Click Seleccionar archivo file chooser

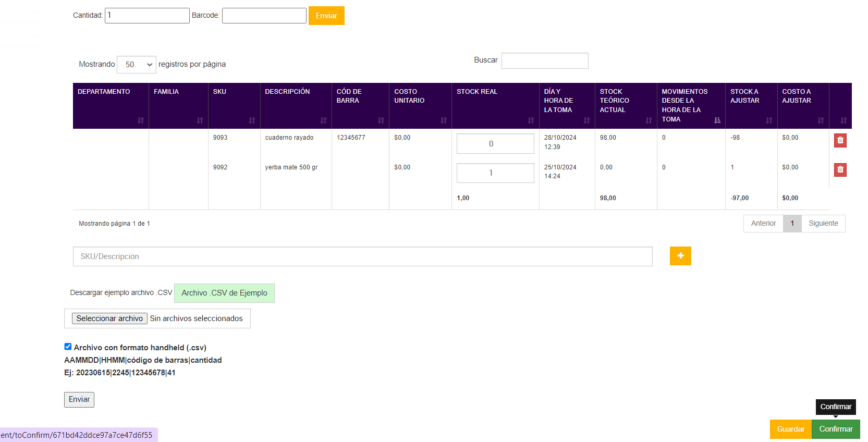[x=109, y=318]
